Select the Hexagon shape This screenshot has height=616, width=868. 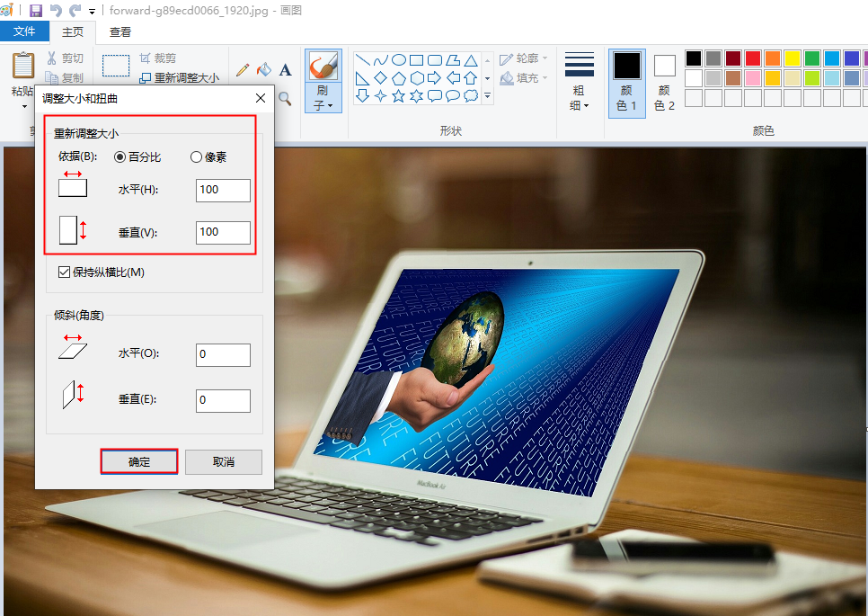coord(416,78)
